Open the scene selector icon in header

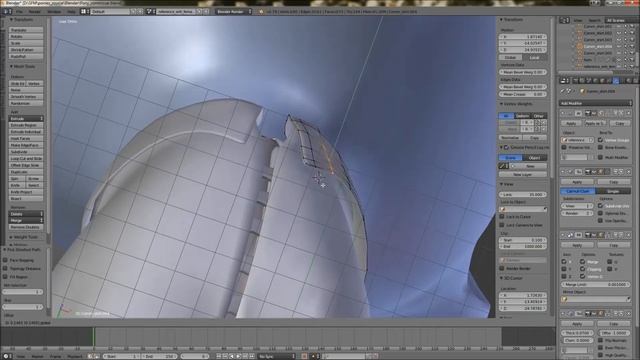point(150,11)
